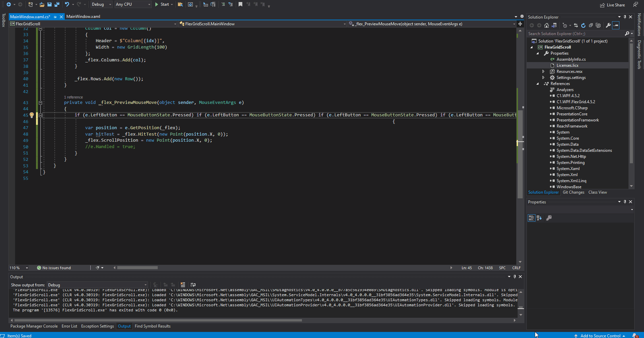Toggle Preview Selected Items in Solution Explorer

click(599, 25)
